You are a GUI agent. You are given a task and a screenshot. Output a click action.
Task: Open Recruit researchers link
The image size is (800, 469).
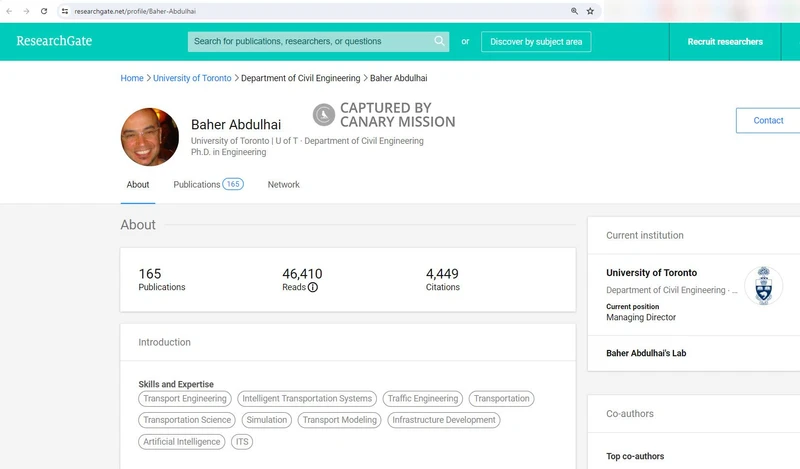[725, 42]
